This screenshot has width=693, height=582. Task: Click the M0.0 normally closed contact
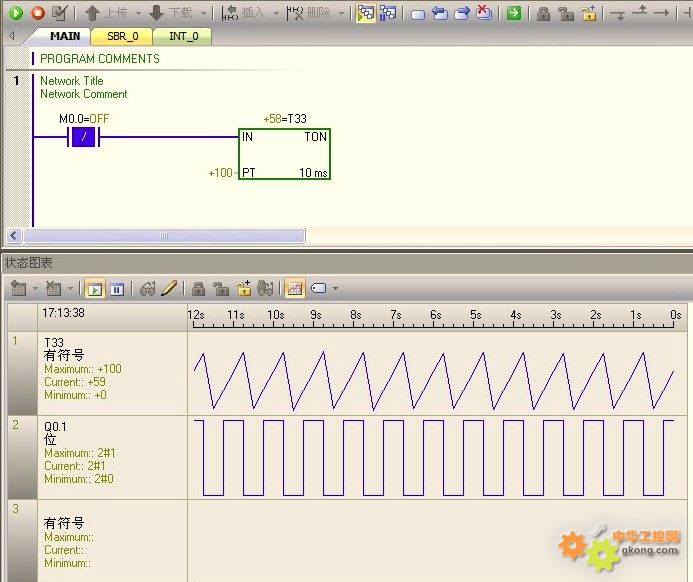coord(85,137)
